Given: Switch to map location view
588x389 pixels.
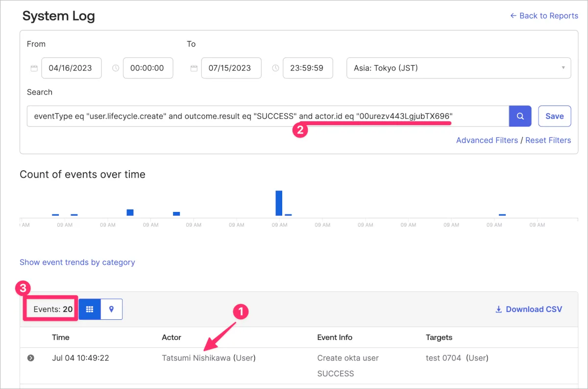Looking at the screenshot, I should (x=112, y=310).
